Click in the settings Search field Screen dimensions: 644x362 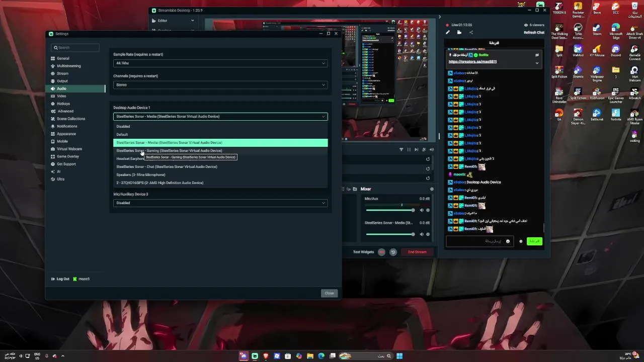[75, 48]
